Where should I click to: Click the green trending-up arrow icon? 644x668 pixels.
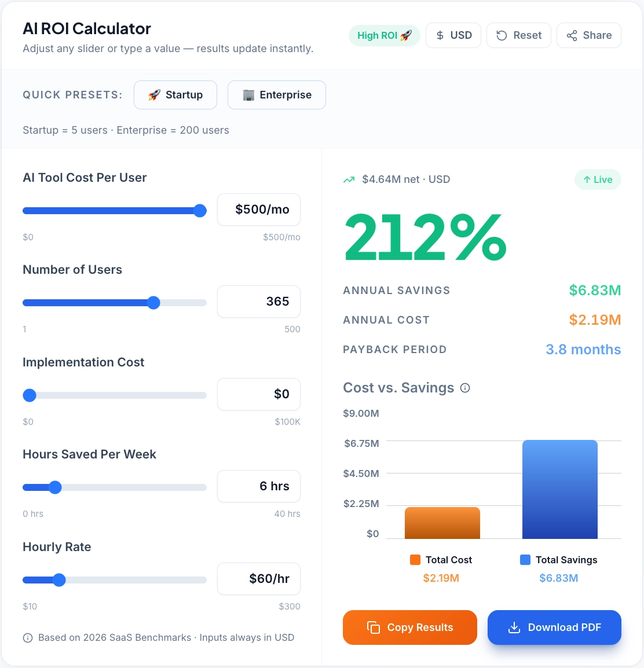tap(348, 179)
